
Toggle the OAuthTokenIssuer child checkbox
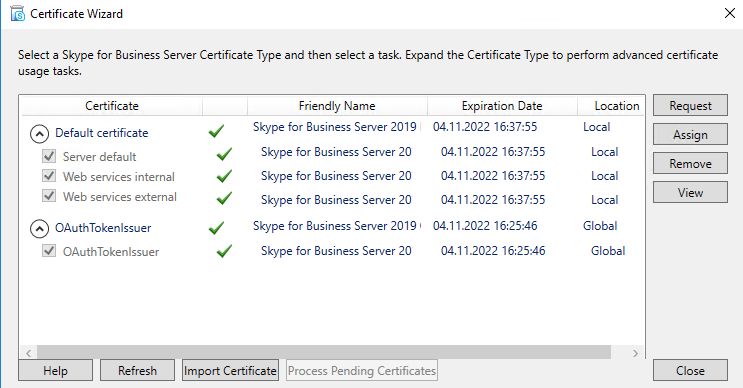coord(49,250)
